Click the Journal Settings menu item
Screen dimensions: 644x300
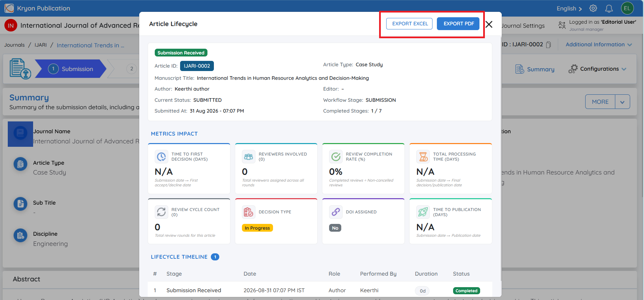(523, 26)
